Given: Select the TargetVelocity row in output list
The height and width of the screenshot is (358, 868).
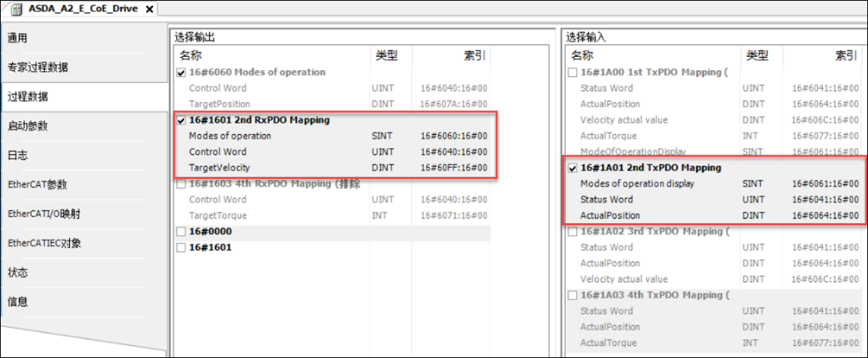Looking at the screenshot, I should point(222,168).
